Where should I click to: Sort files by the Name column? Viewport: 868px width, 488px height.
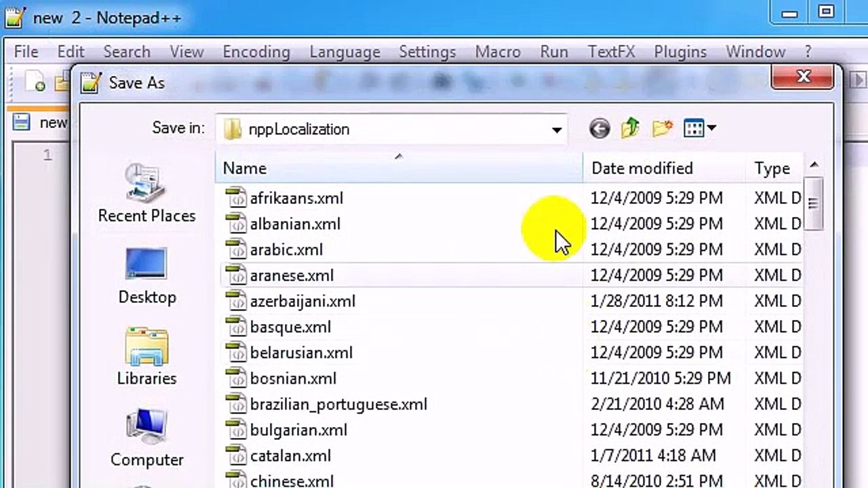[399, 168]
